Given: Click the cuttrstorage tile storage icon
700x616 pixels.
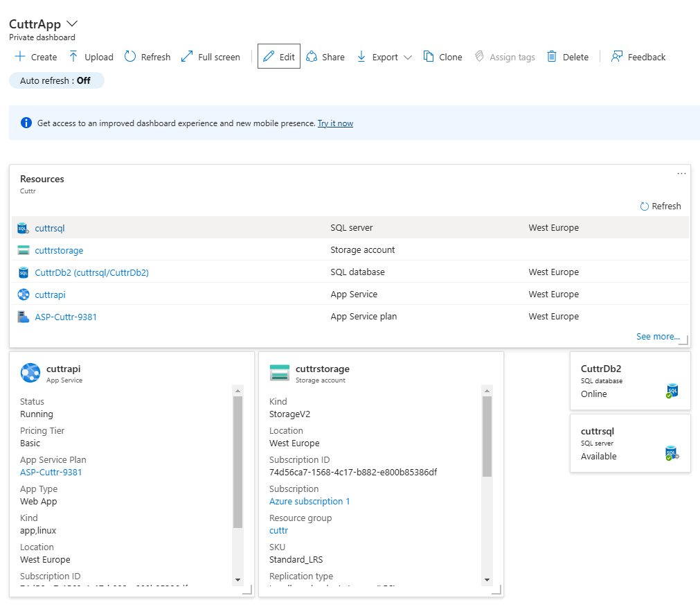Looking at the screenshot, I should 280,373.
